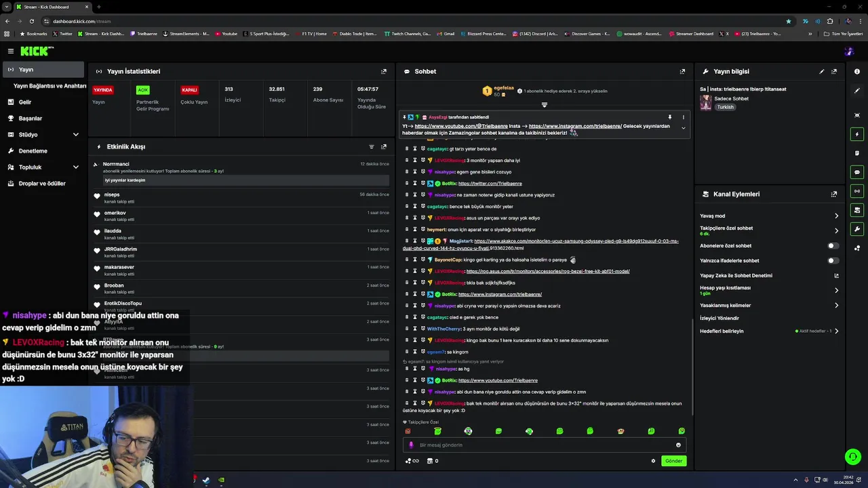The height and width of the screenshot is (488, 868).
Task: Click the Turkish language tag
Action: (726, 107)
